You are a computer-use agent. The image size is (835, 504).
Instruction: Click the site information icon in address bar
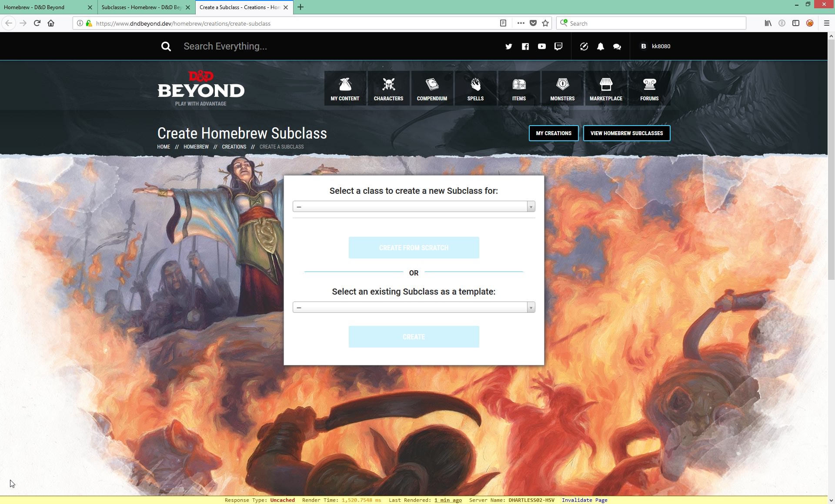[x=80, y=23]
